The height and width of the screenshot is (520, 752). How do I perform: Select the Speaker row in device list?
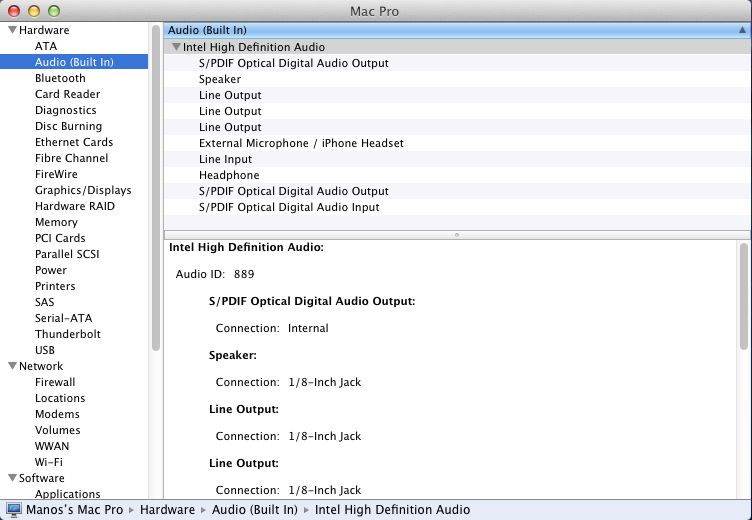[x=457, y=79]
